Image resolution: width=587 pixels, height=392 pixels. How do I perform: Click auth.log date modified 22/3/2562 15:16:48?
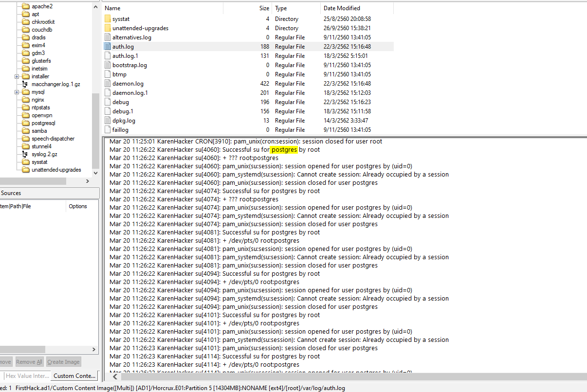347,47
